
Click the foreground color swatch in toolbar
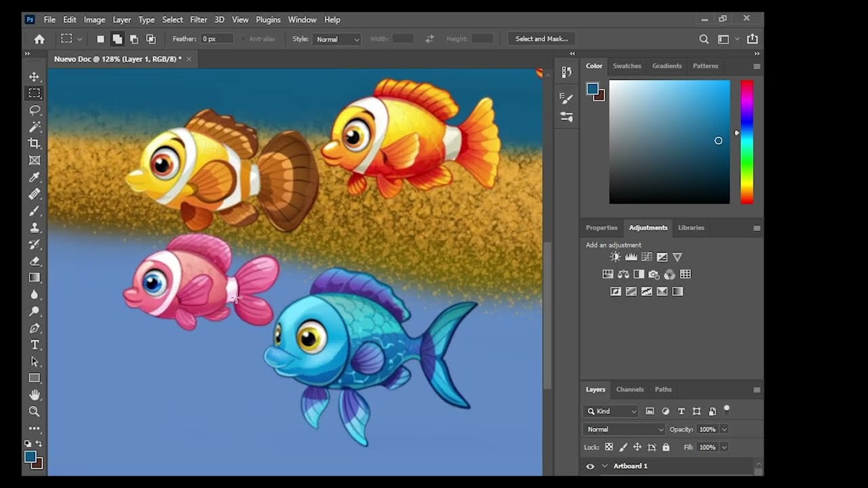click(31, 457)
